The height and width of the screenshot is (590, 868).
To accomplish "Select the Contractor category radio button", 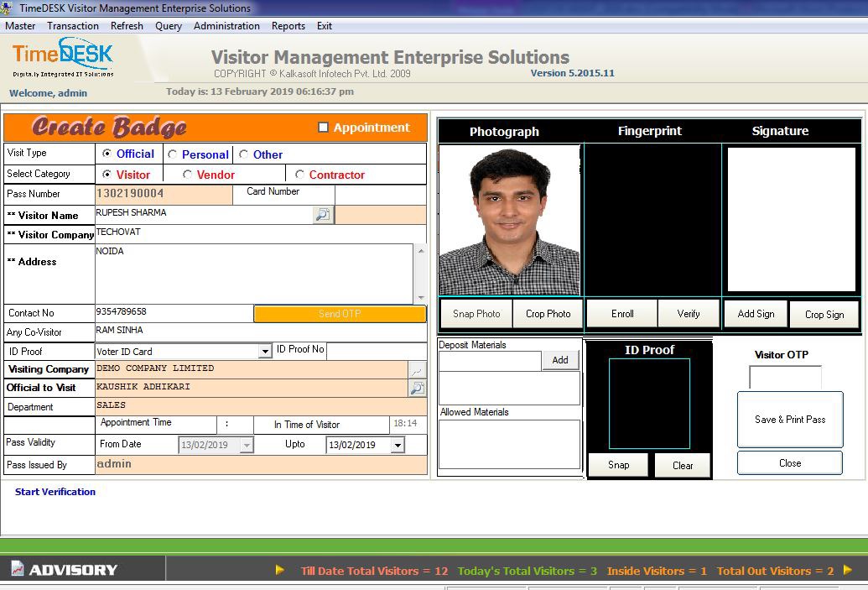I will [299, 175].
